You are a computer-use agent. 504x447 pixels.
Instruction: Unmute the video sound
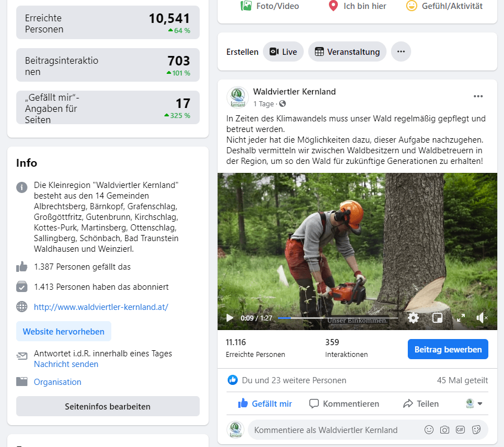click(x=482, y=318)
